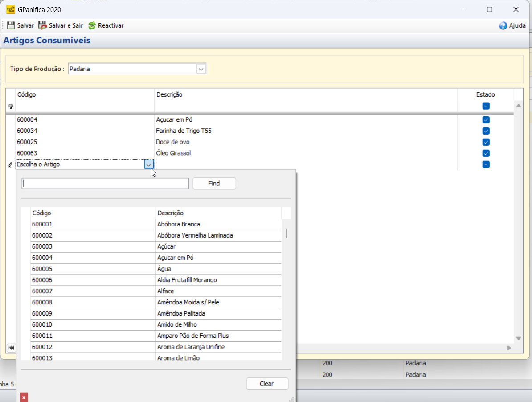Uncheck Estado for Açucar em Pó

[486, 120]
